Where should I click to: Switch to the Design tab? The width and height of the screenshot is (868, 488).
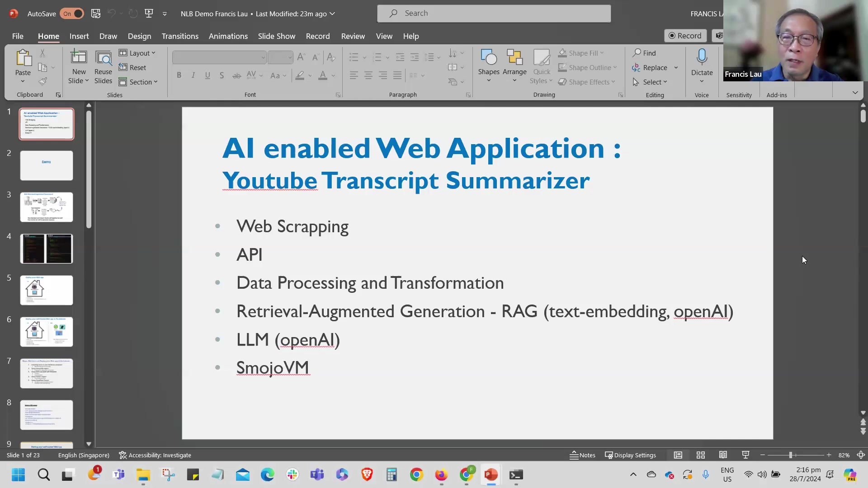[139, 36]
